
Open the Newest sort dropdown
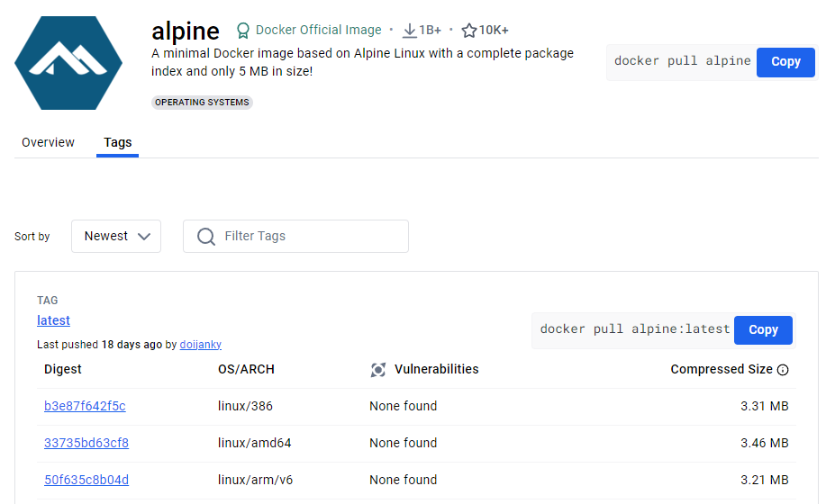pos(116,236)
